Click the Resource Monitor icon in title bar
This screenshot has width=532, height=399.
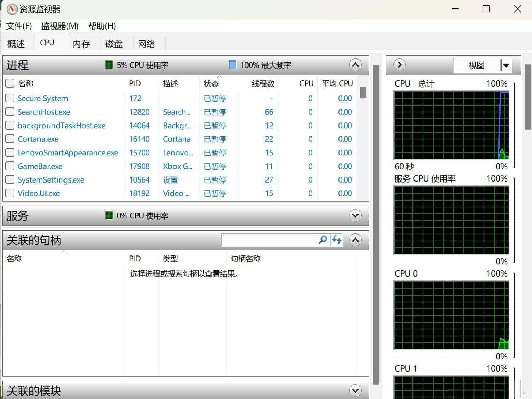(12, 9)
